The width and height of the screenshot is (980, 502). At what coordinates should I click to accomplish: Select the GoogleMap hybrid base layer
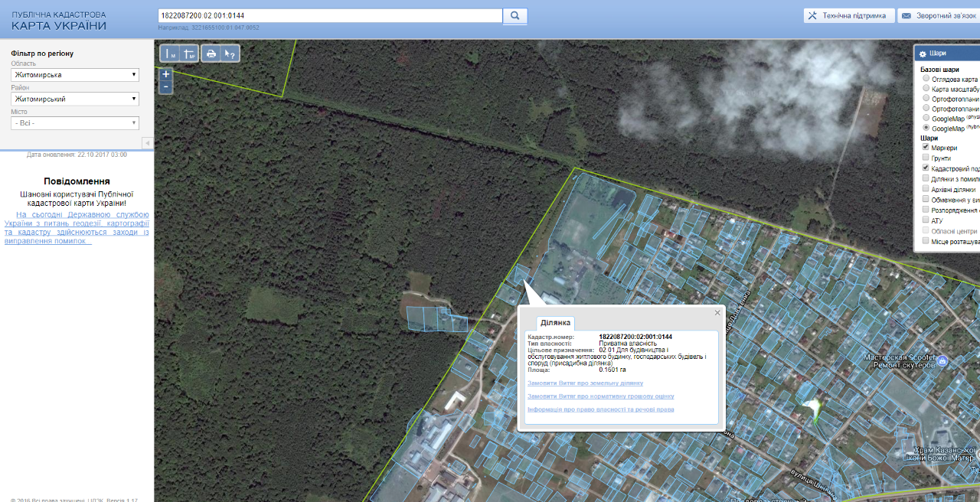click(x=926, y=129)
